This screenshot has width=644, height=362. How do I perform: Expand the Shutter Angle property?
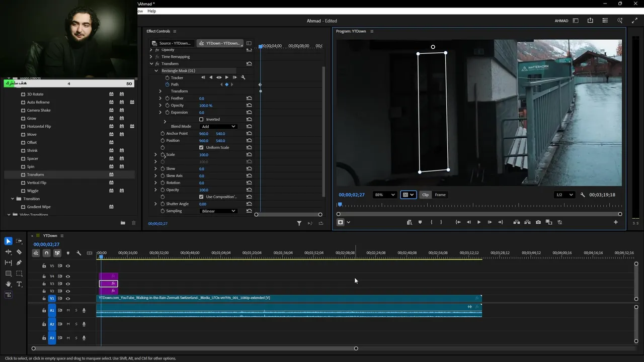coord(155,204)
